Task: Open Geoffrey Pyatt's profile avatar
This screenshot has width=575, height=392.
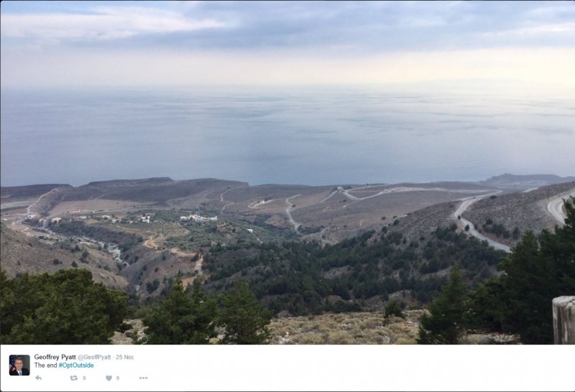Action: point(19,365)
